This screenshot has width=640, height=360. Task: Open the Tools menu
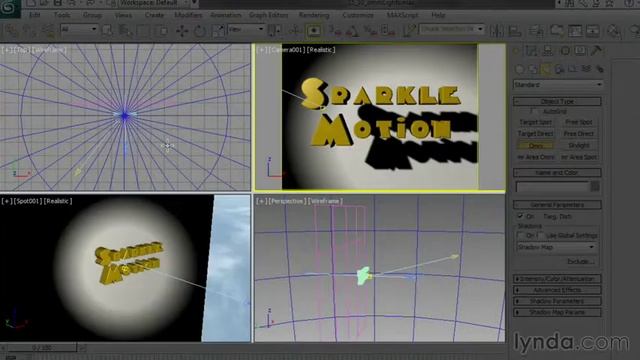pos(62,15)
